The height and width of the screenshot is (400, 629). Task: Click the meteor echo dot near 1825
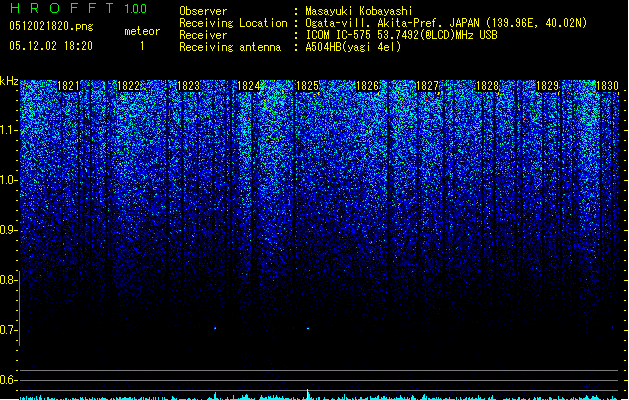(x=308, y=328)
